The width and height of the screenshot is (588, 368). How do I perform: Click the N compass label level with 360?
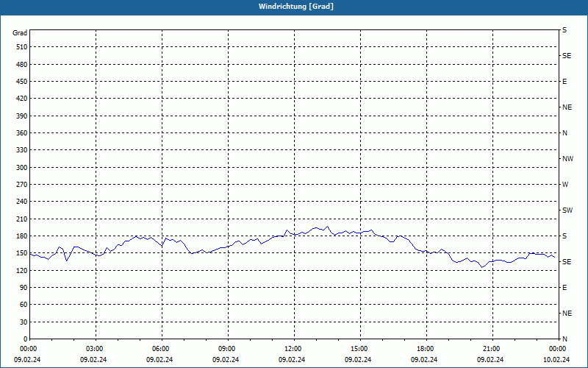[564, 133]
